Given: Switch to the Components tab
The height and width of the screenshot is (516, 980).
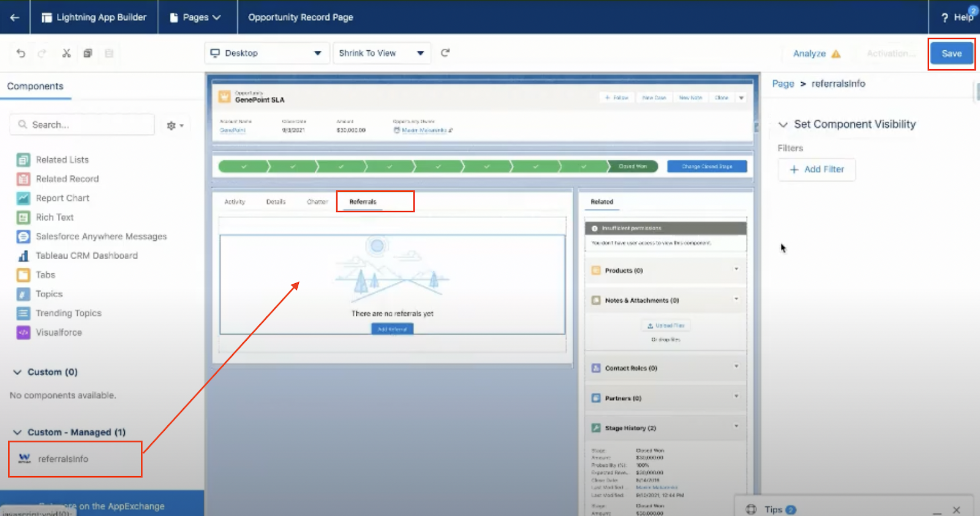Looking at the screenshot, I should [36, 86].
